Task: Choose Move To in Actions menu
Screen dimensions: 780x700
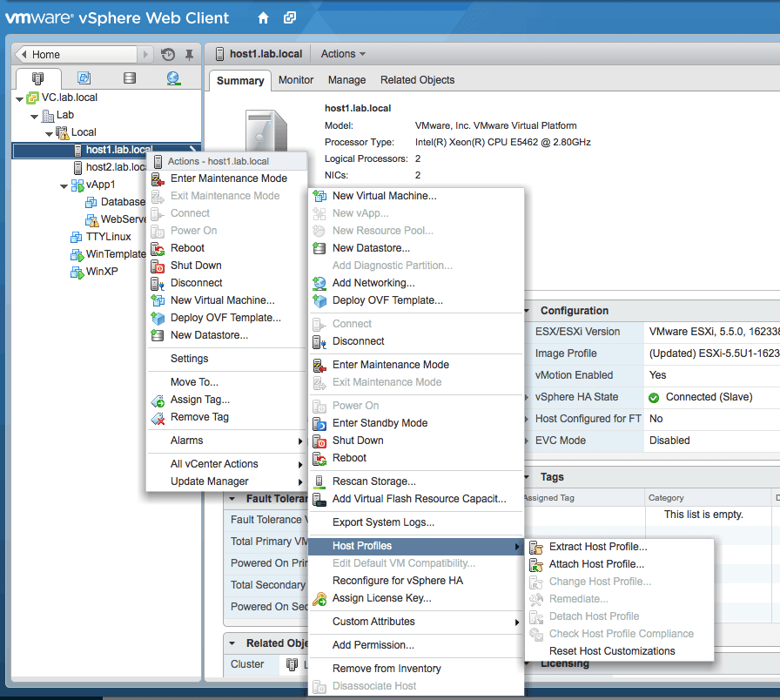Action: [x=227, y=382]
